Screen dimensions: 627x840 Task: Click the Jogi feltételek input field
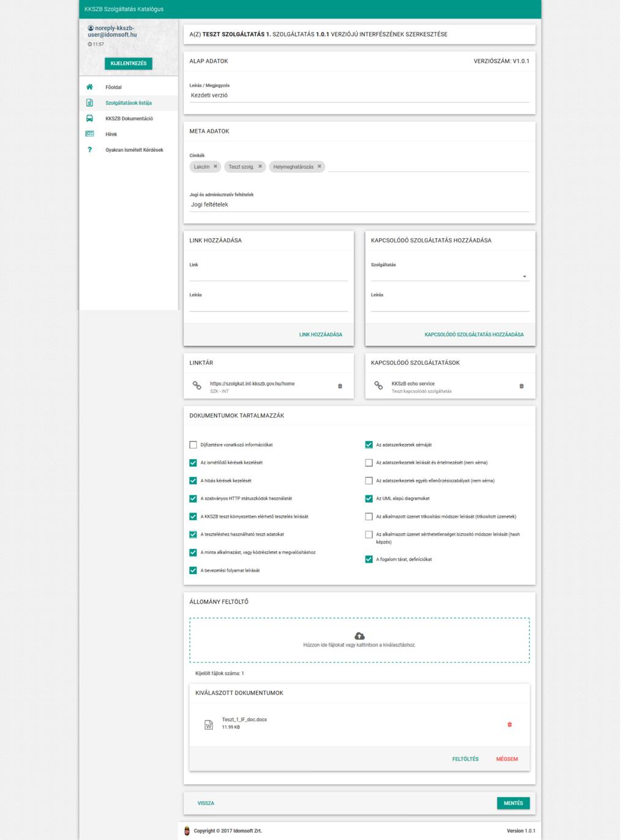tap(359, 205)
